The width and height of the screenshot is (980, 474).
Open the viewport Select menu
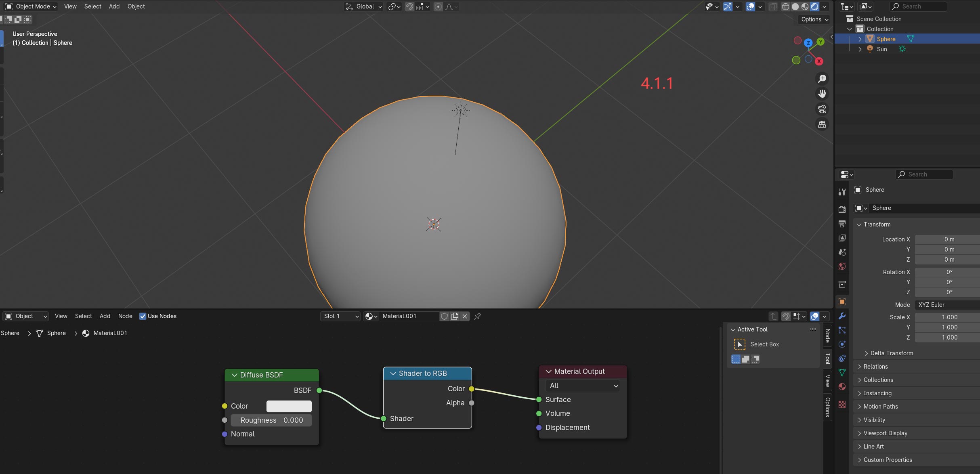point(92,6)
